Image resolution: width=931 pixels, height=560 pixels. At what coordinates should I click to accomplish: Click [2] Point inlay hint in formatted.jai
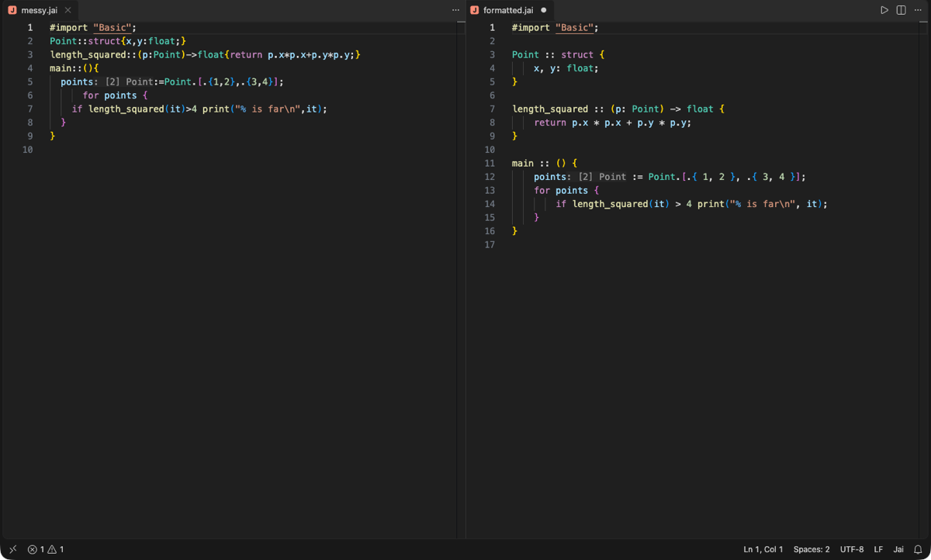tap(602, 177)
